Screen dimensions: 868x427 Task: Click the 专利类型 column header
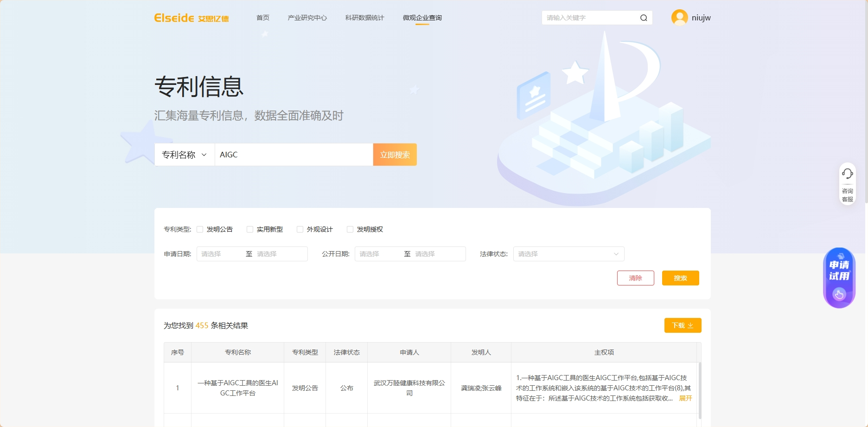pos(305,352)
